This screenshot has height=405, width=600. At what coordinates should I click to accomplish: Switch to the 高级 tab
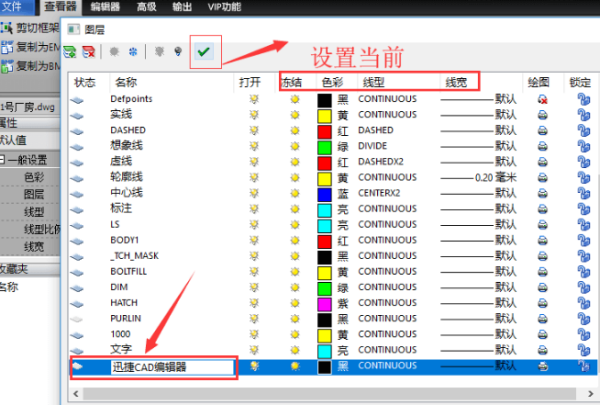pyautogui.click(x=147, y=7)
